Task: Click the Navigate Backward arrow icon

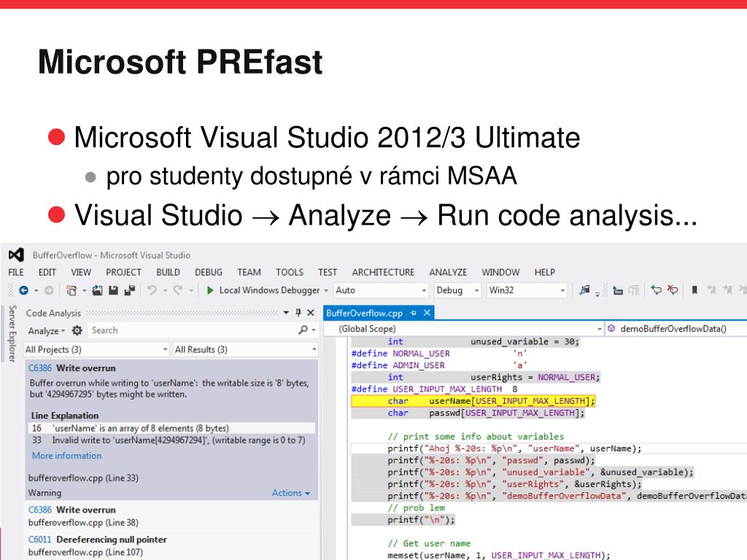Action: pyautogui.click(x=23, y=290)
